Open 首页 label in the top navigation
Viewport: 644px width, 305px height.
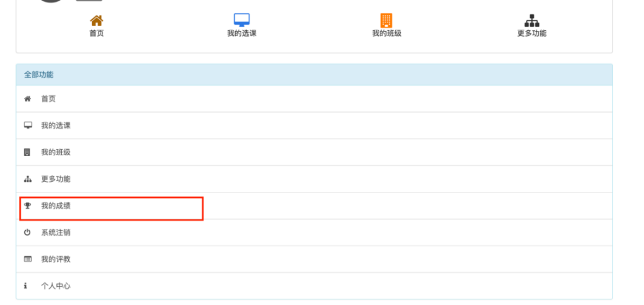(97, 33)
